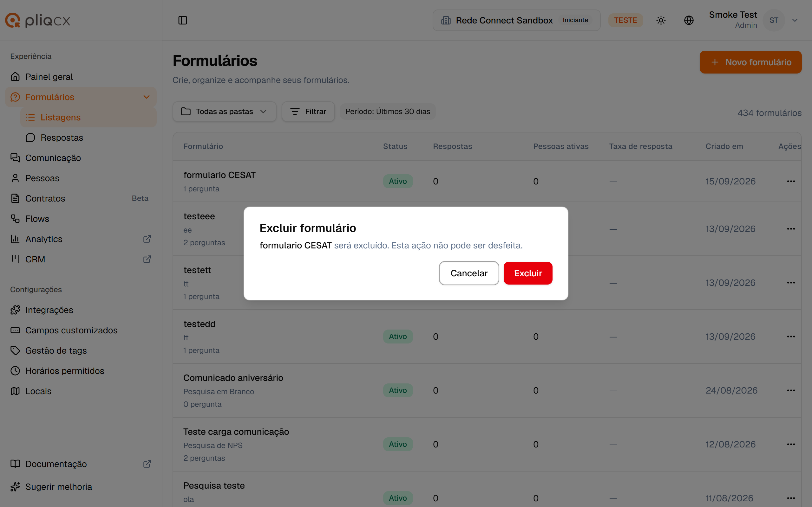Open CRM external link icon
Viewport: 812px width, 507px height.
click(147, 259)
